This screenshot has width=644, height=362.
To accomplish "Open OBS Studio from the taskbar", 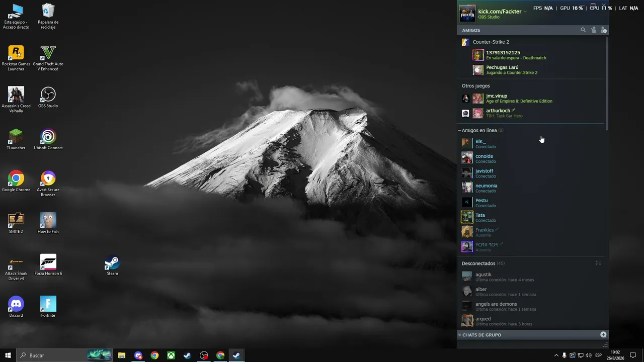I will 204,355.
